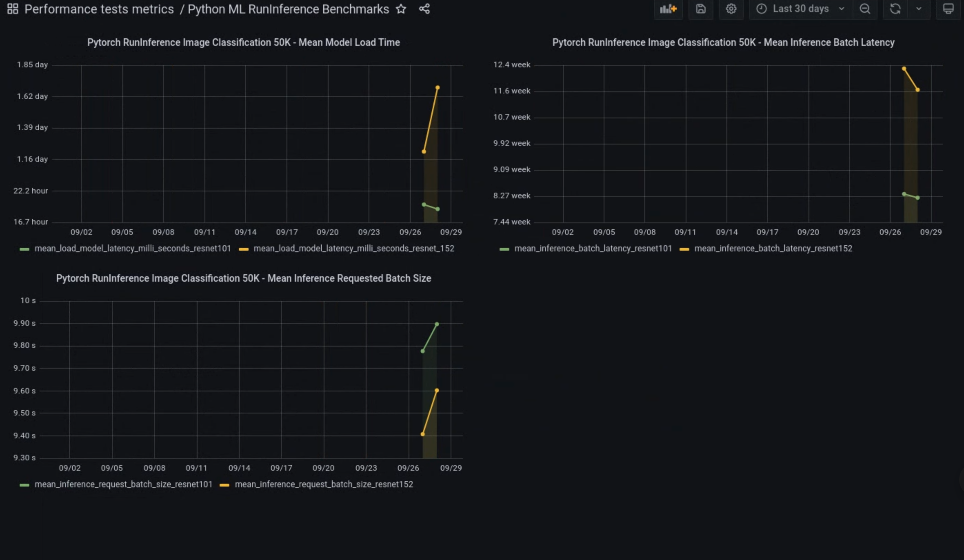Open Mean Inference Batch Latency panel title

[x=723, y=42]
